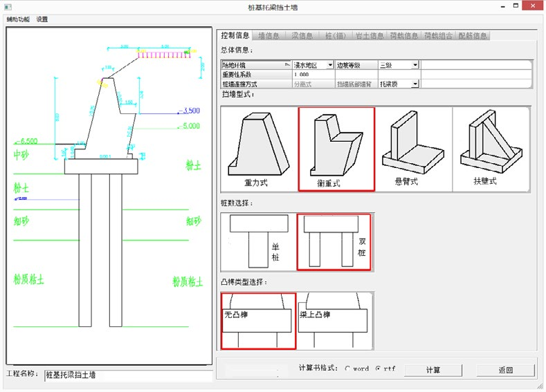Open the 设置 menu
The image size is (546, 392).
[43, 19]
